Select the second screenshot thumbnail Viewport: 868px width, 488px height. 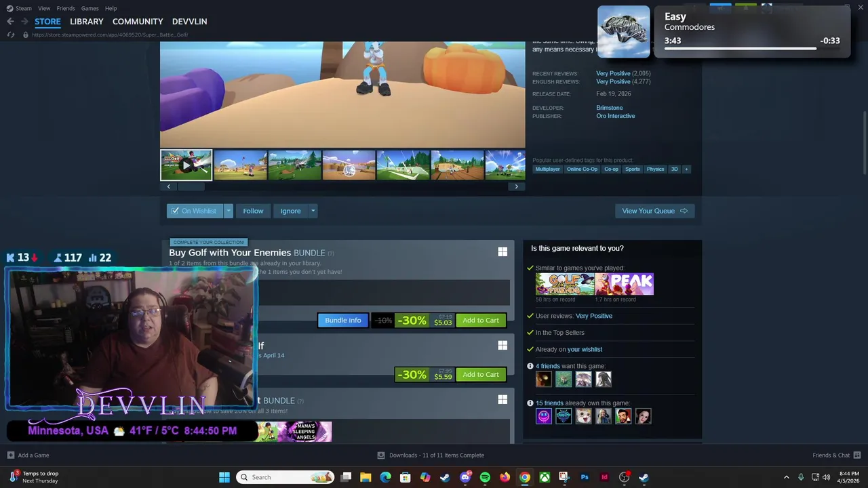coord(240,165)
